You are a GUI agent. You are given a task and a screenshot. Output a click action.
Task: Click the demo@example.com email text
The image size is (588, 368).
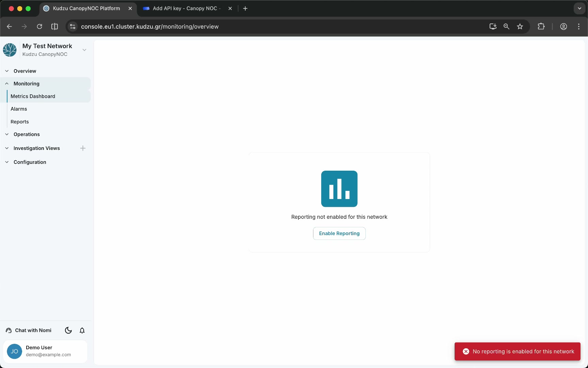coord(48,355)
